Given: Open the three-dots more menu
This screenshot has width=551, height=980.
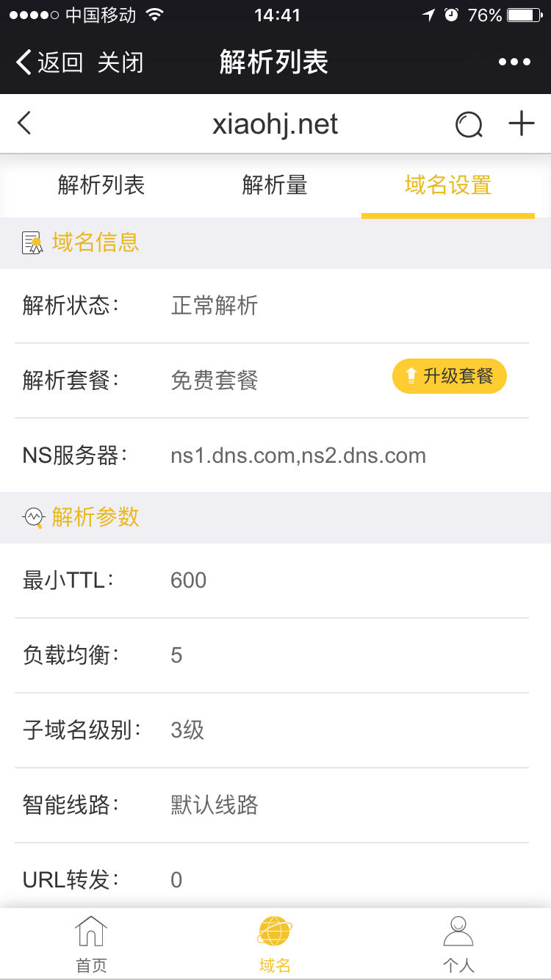Looking at the screenshot, I should tap(514, 62).
